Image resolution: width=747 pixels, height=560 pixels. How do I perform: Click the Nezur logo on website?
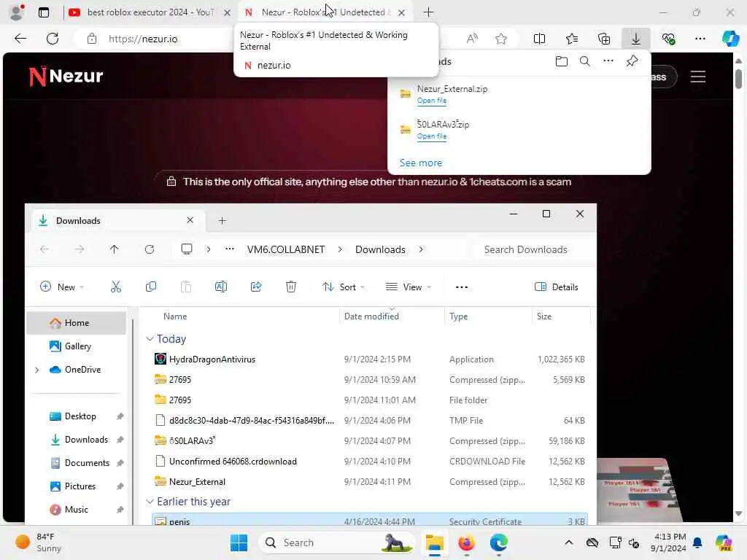point(66,76)
